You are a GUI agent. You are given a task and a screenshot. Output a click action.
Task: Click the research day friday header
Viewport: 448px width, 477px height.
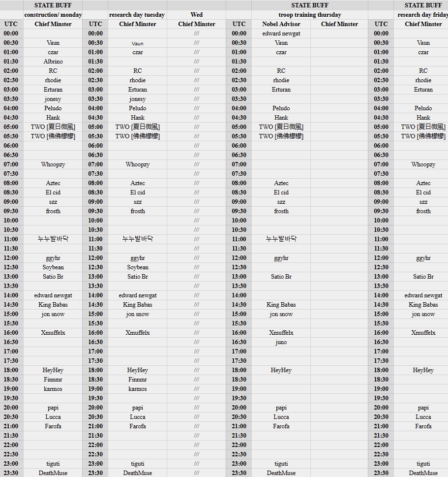pyautogui.click(x=423, y=15)
